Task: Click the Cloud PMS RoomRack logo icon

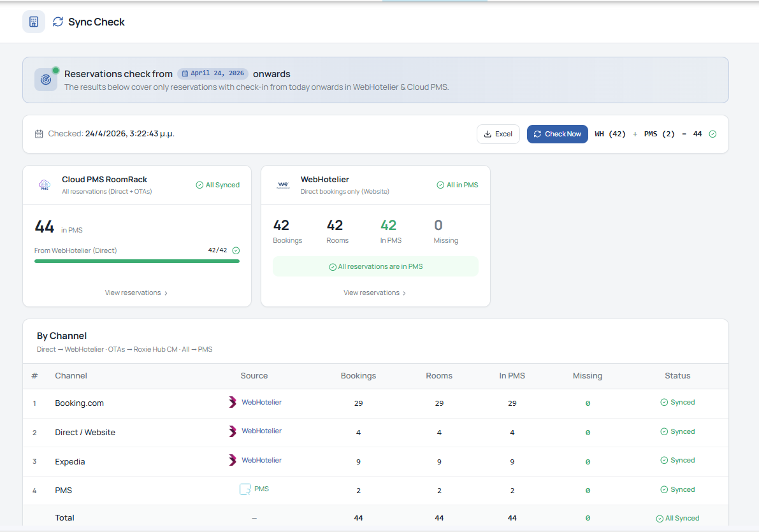Action: [x=45, y=185]
